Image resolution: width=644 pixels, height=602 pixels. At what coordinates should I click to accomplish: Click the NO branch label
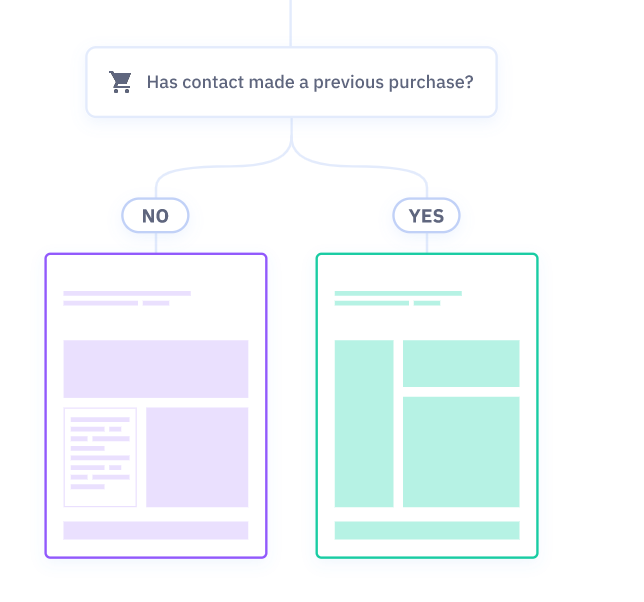pos(155,216)
